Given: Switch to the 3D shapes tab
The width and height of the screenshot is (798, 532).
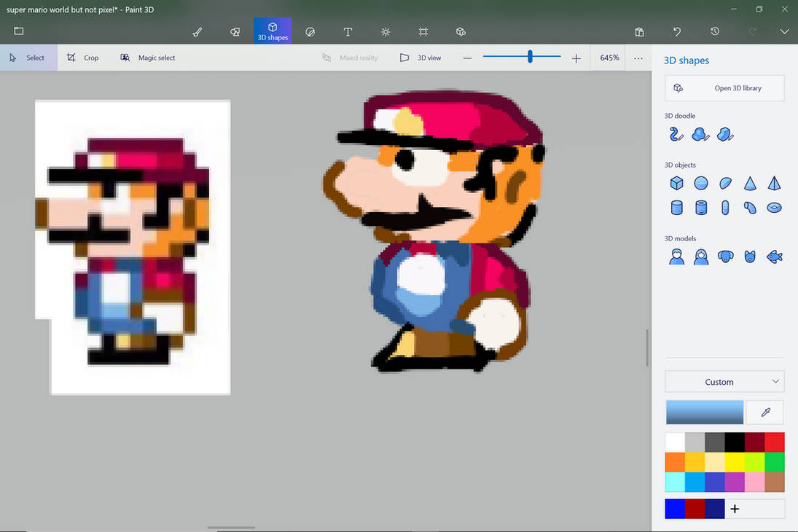Looking at the screenshot, I should (272, 31).
